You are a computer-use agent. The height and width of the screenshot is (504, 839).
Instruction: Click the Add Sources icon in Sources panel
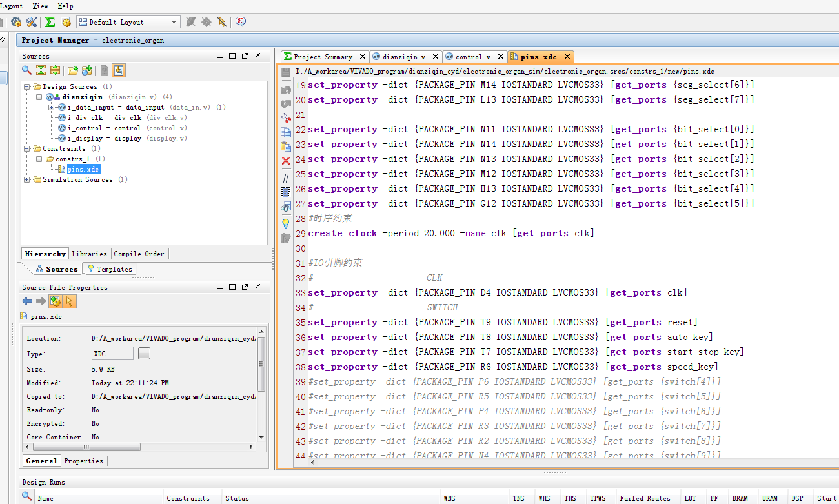pos(87,70)
